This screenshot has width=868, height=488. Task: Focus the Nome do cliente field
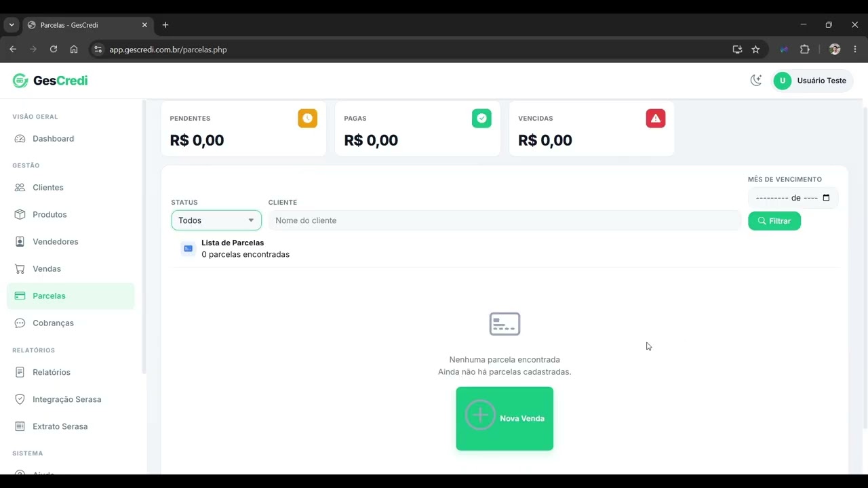pyautogui.click(x=505, y=220)
